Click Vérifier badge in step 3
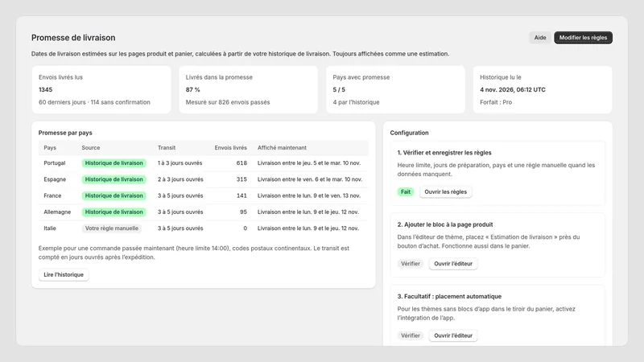The width and height of the screenshot is (644, 362). [411, 335]
